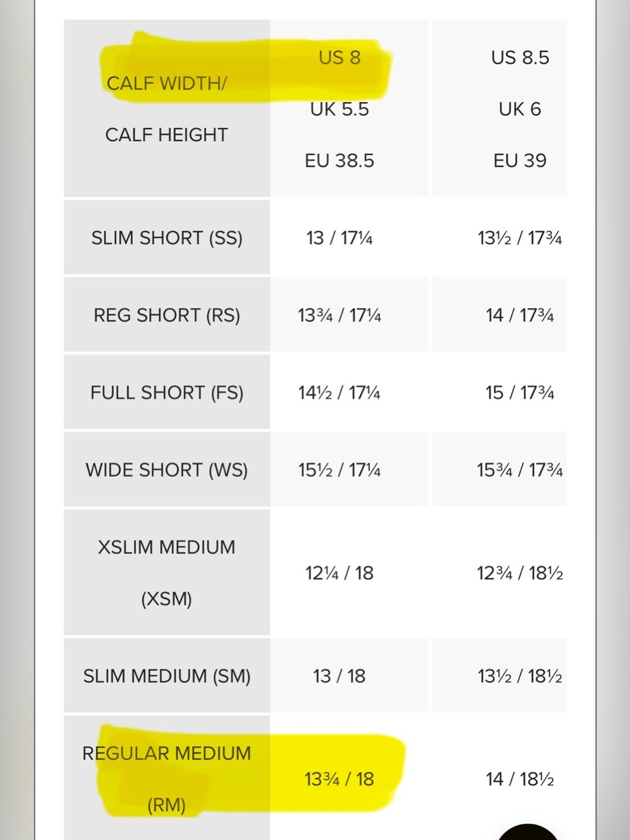
Task: Click the 13 / 17¼ Slim Short value
Action: point(340,238)
